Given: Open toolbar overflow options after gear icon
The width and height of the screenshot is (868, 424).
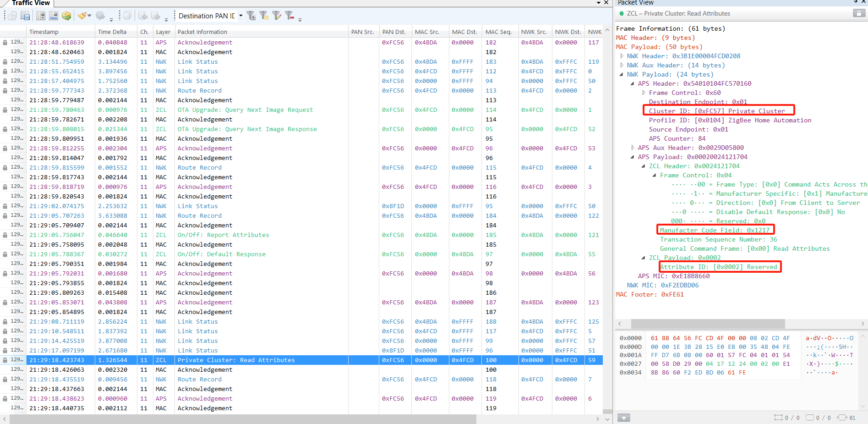Looking at the screenshot, I should coord(111,19).
